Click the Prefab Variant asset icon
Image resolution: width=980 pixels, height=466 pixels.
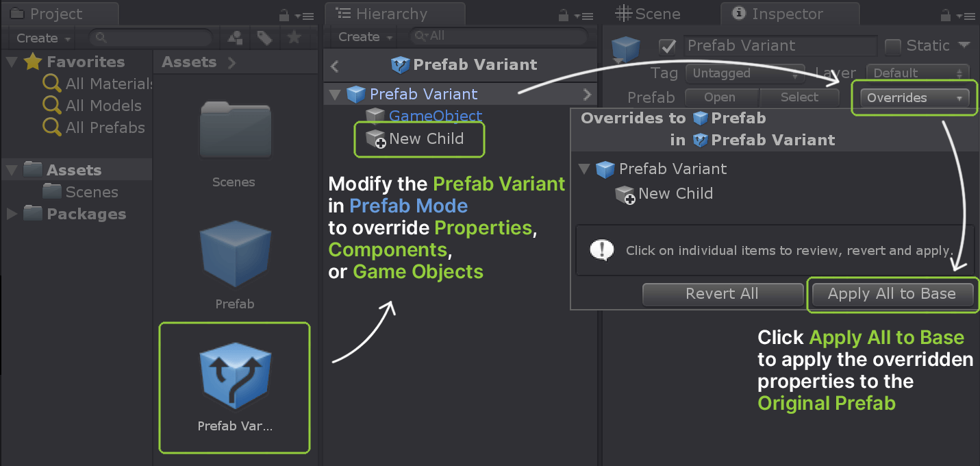[235, 378]
